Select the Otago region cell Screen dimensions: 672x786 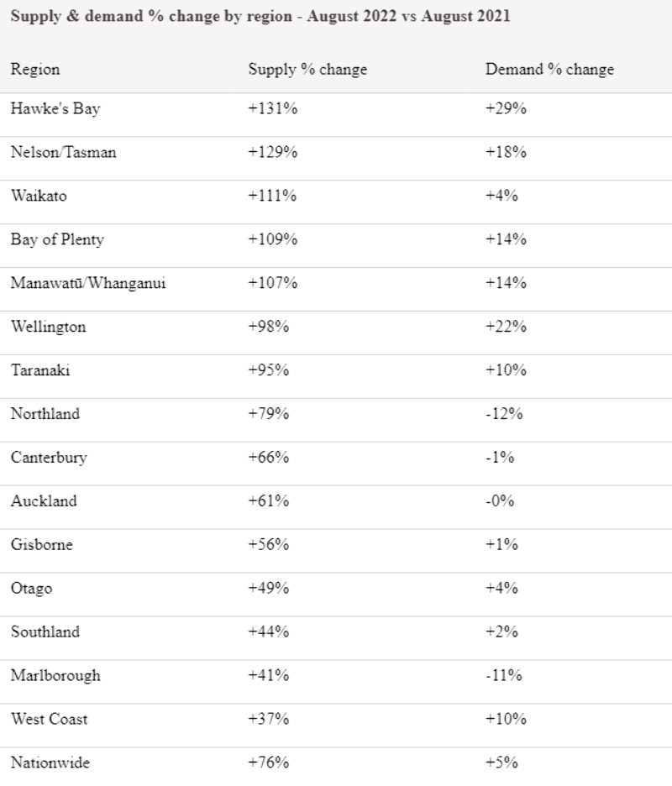coord(31,589)
